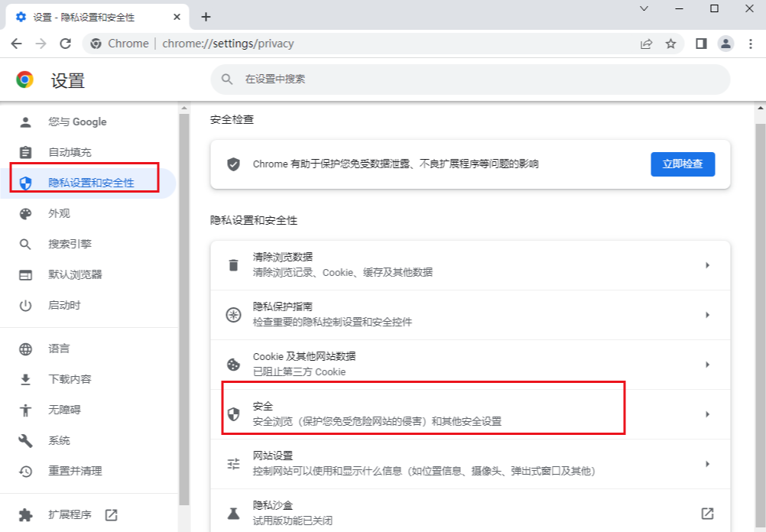
Task: Click the main page scrollbar up arrow
Action: click(x=761, y=108)
